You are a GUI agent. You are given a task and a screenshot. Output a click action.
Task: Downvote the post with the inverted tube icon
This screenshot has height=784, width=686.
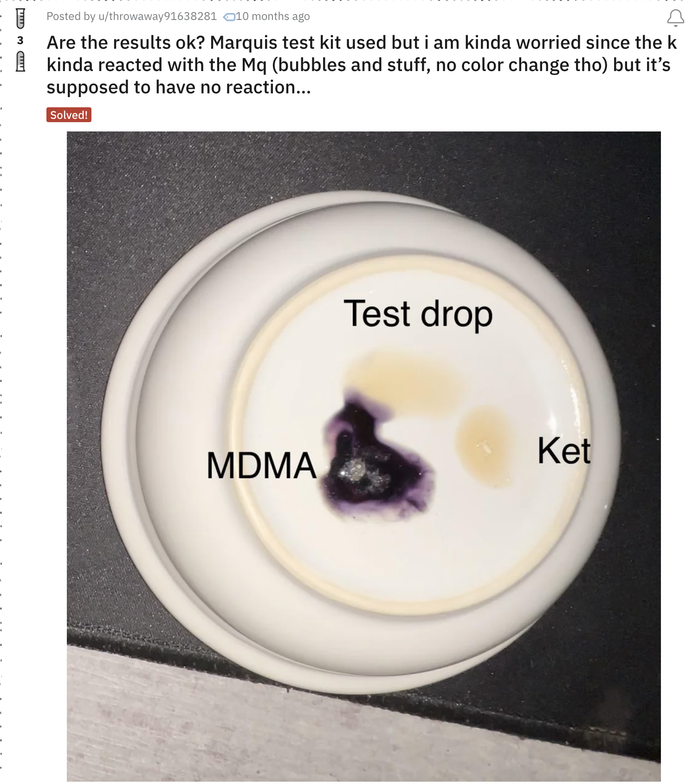pos(20,61)
